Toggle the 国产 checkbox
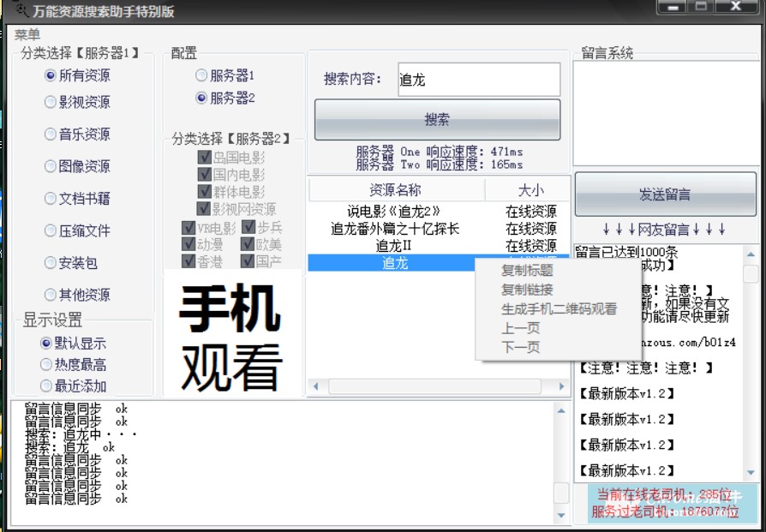The height and width of the screenshot is (532, 766). coord(248,261)
